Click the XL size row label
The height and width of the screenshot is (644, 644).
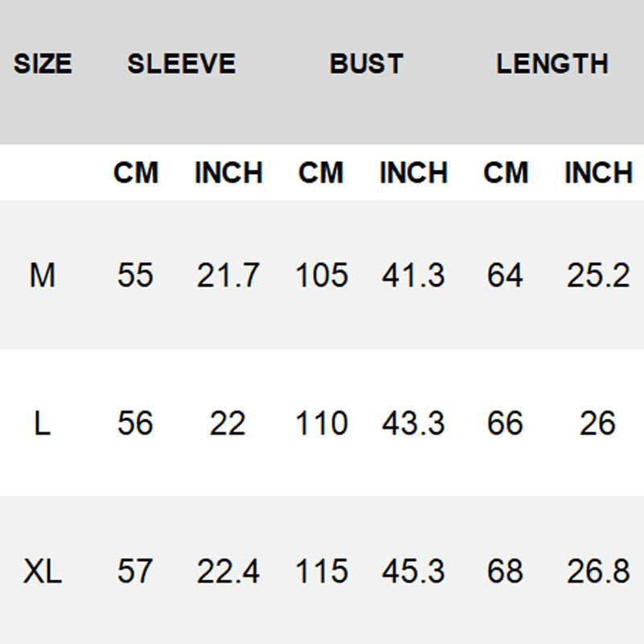(x=42, y=572)
